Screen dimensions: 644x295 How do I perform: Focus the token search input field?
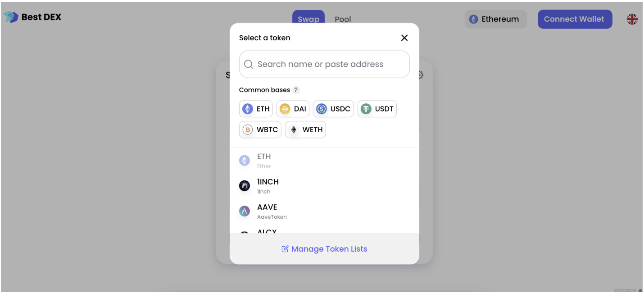coord(324,64)
